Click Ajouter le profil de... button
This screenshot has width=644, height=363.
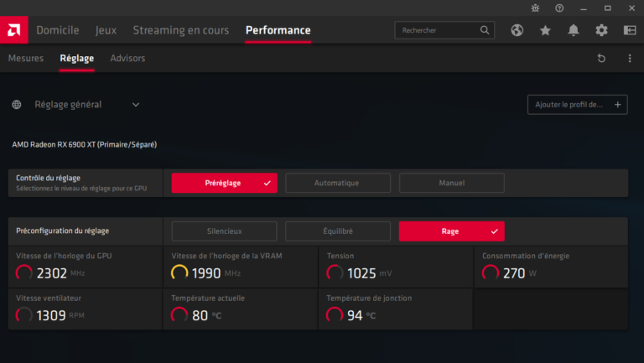click(577, 105)
